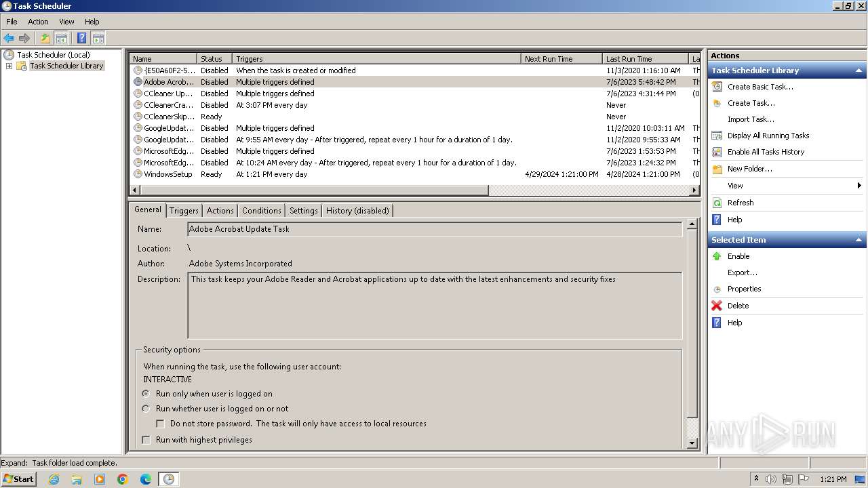The width and height of the screenshot is (868, 488).
Task: Open the File menu
Action: 12,22
